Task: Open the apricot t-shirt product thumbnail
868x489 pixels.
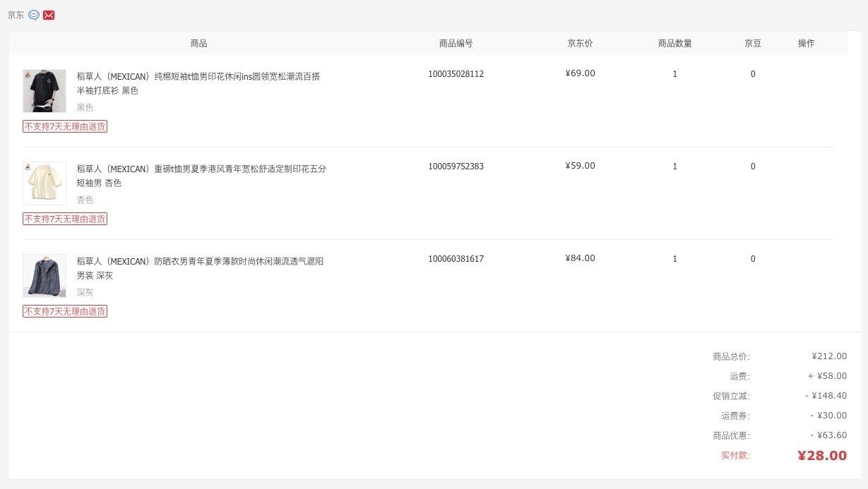Action: (44, 183)
